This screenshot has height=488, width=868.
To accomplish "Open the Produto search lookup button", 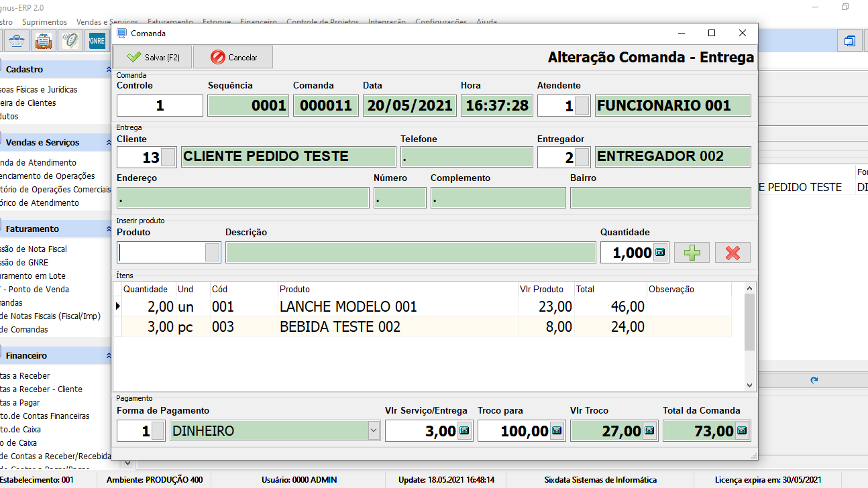I will tap(213, 252).
